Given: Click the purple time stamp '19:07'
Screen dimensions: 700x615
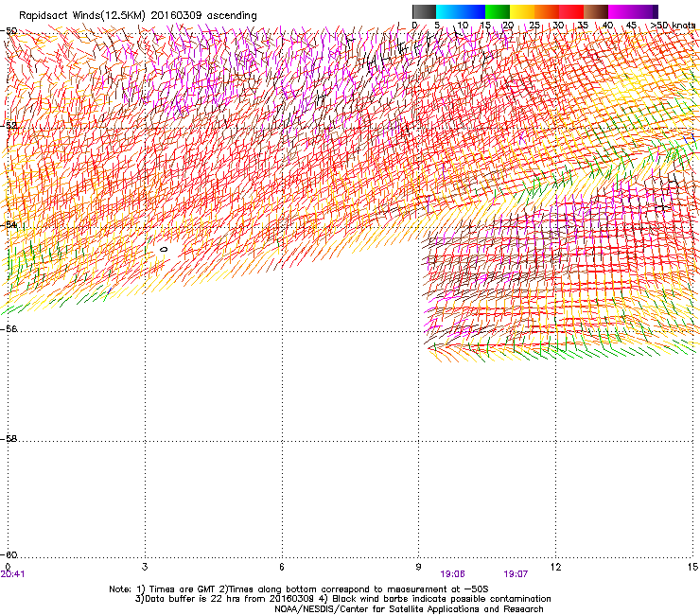Looking at the screenshot, I should 516,574.
